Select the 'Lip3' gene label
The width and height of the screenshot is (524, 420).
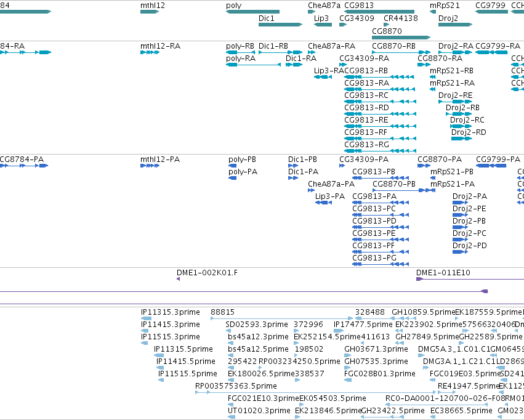click(x=321, y=18)
